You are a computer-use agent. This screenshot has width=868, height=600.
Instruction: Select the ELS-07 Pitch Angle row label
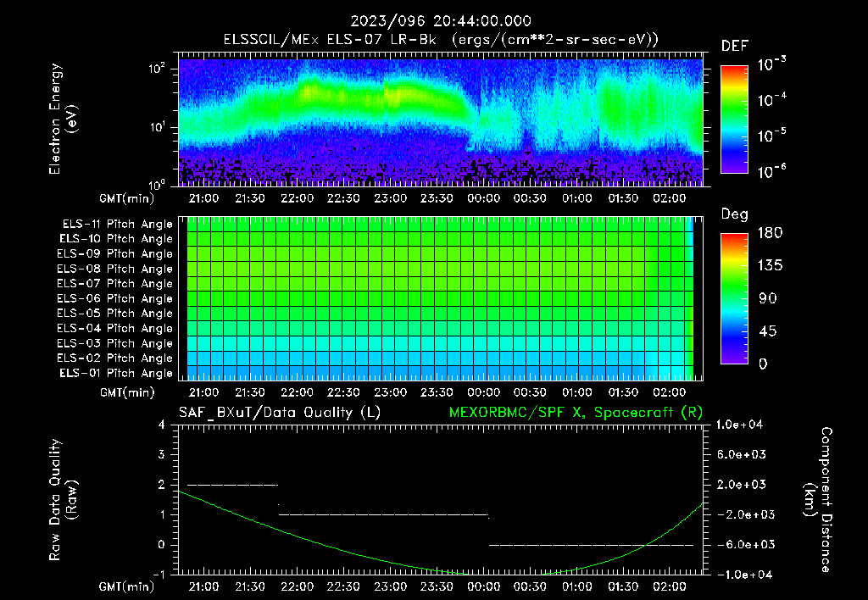pyautogui.click(x=115, y=284)
